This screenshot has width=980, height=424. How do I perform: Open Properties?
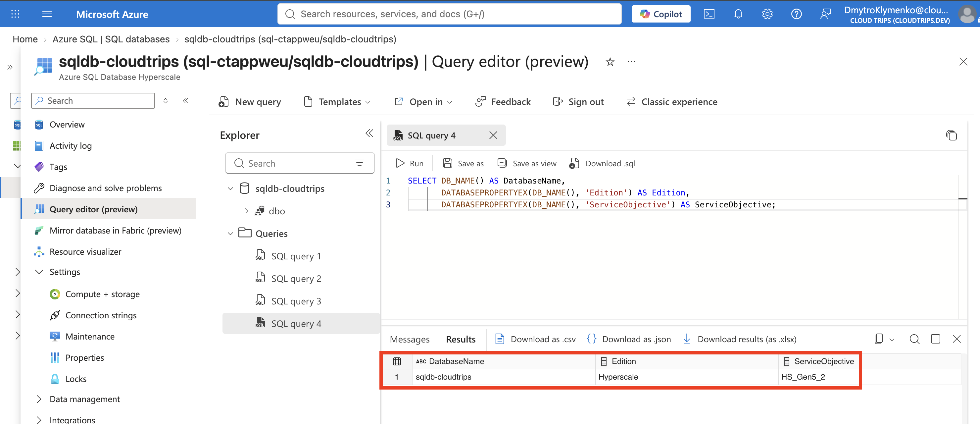pos(84,357)
